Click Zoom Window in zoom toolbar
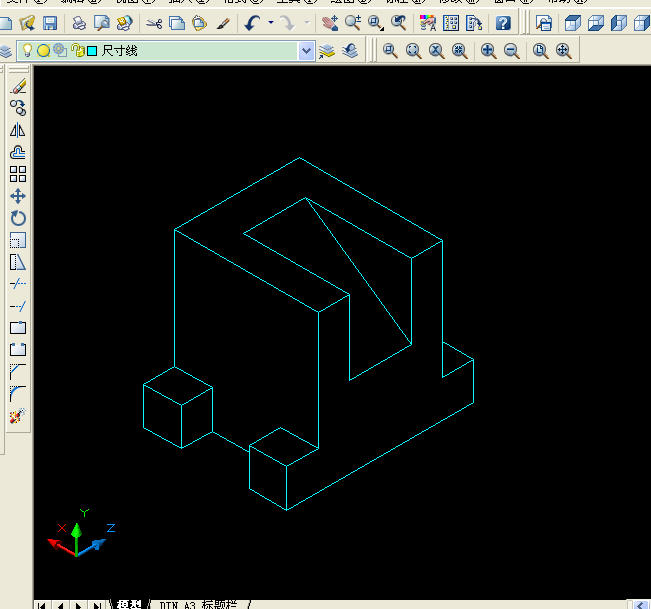The width and height of the screenshot is (651, 609). pos(390,51)
